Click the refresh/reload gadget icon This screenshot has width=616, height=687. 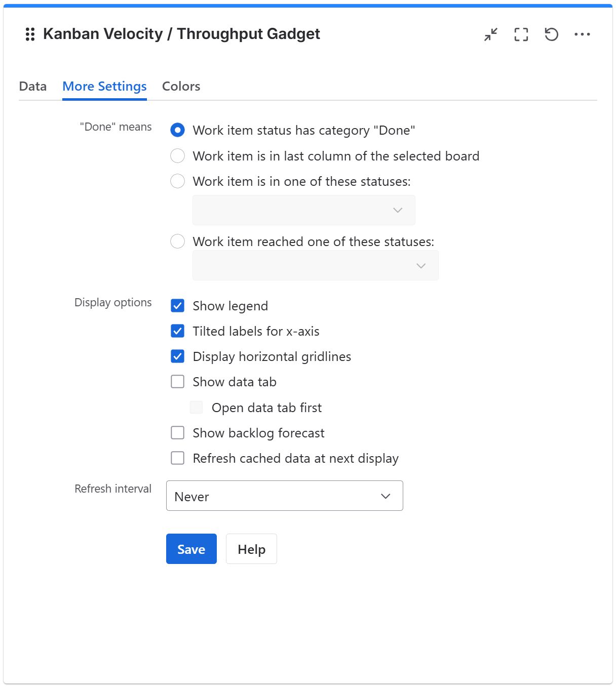[x=552, y=34]
